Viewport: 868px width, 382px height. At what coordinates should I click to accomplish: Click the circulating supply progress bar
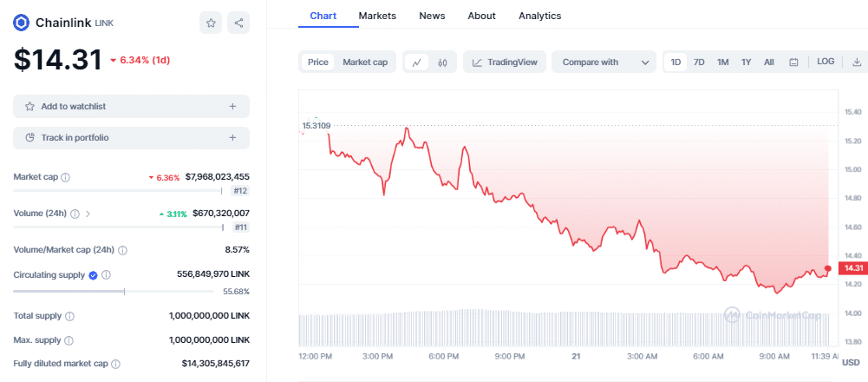click(114, 291)
